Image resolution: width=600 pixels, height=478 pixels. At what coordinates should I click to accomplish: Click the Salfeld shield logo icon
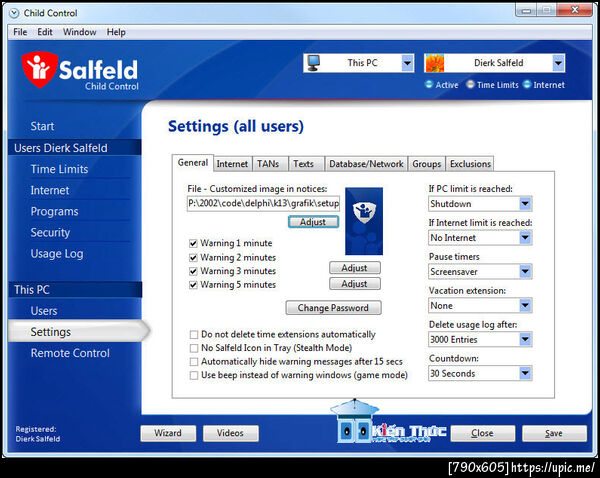click(x=39, y=69)
